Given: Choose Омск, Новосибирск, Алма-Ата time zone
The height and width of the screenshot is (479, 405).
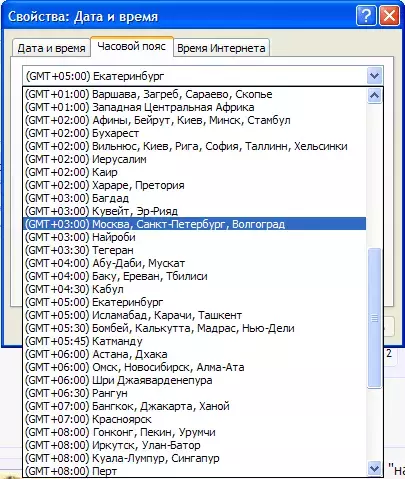Looking at the screenshot, I should click(195, 367).
